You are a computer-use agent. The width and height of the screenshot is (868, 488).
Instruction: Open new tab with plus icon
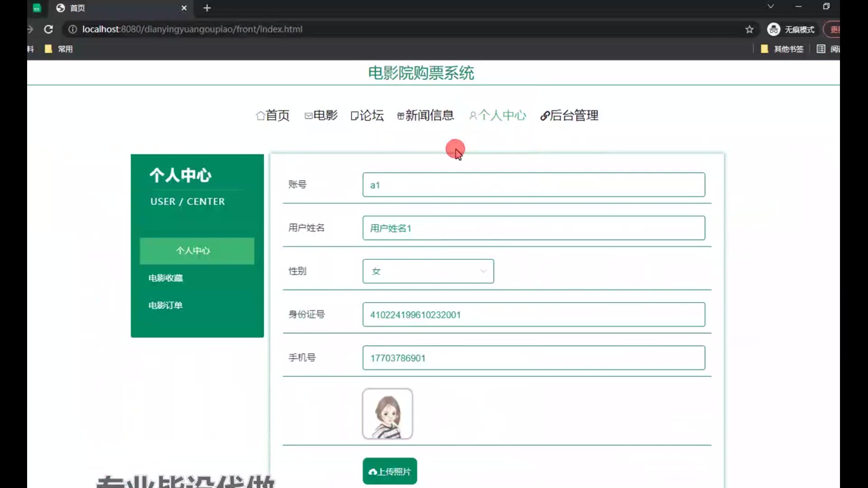[x=207, y=8]
